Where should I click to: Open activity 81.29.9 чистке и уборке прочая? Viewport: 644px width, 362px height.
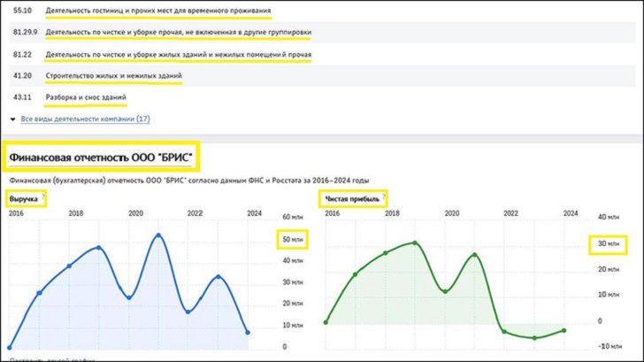pos(178,33)
